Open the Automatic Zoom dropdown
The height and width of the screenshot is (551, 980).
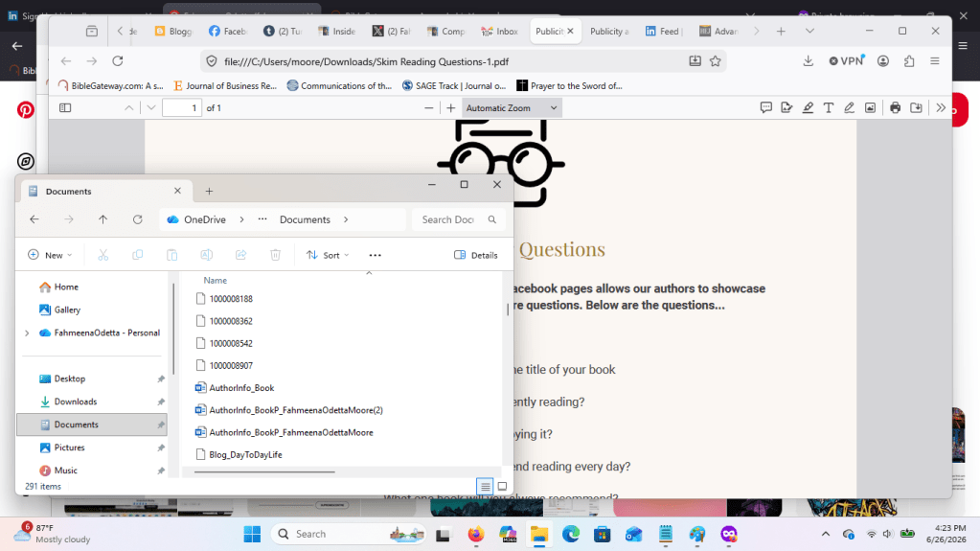[x=512, y=107]
